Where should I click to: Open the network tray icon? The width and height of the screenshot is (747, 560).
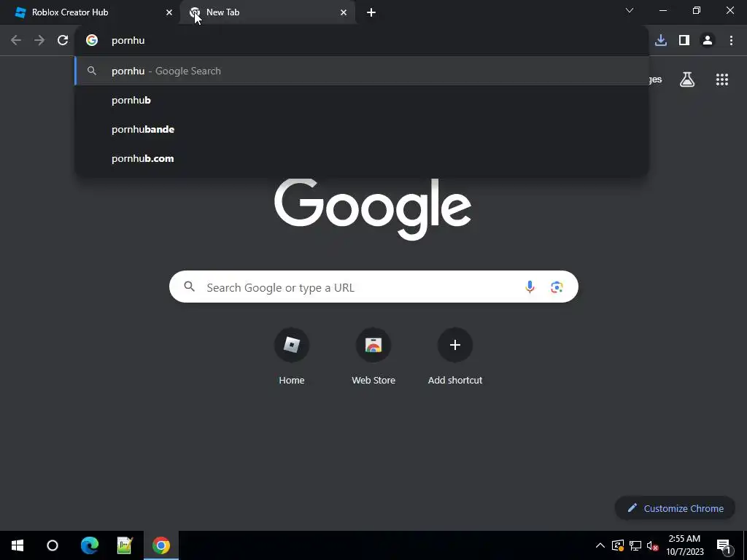point(635,545)
